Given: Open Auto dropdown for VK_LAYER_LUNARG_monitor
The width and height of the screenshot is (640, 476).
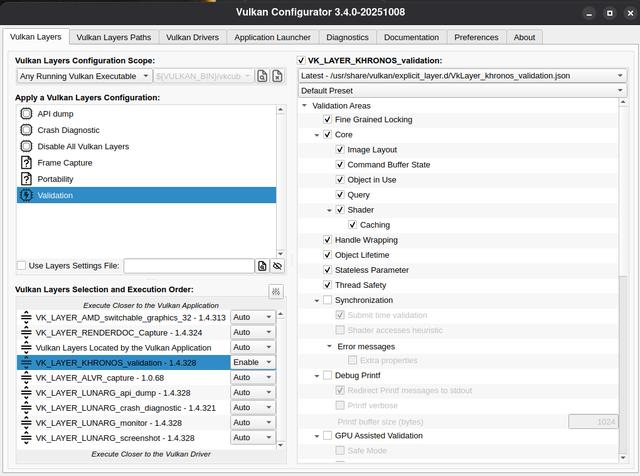Looking at the screenshot, I should (253, 423).
